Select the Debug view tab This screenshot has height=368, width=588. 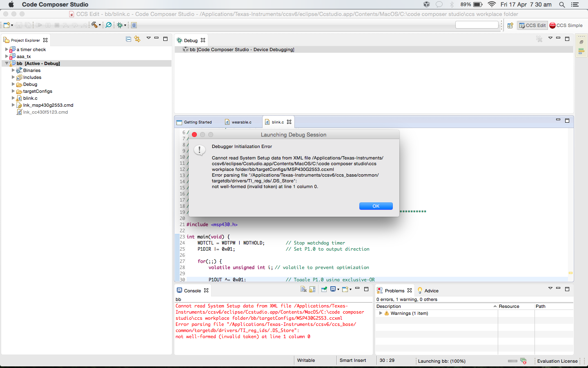click(x=190, y=40)
